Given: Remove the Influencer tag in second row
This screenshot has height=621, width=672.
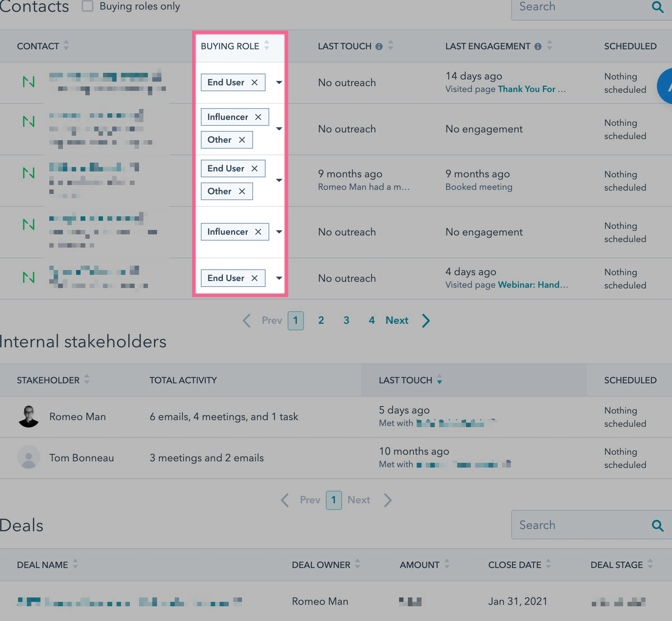Looking at the screenshot, I should pyautogui.click(x=258, y=117).
